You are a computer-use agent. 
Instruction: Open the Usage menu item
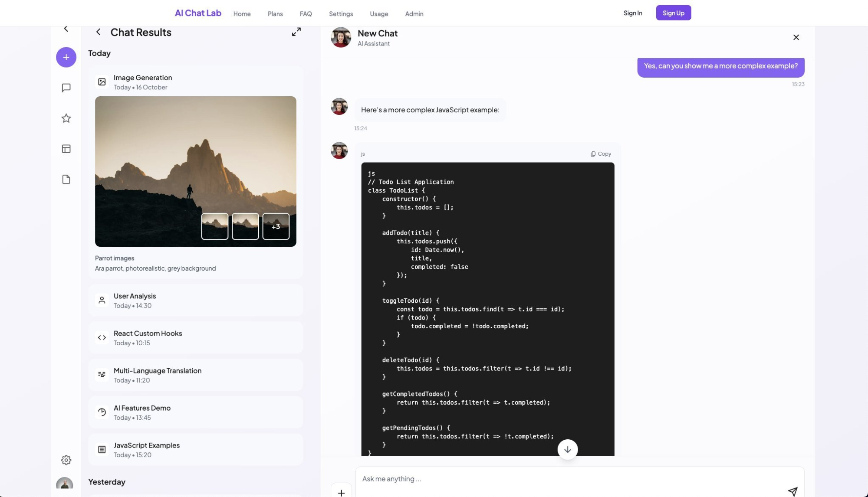pyautogui.click(x=379, y=14)
